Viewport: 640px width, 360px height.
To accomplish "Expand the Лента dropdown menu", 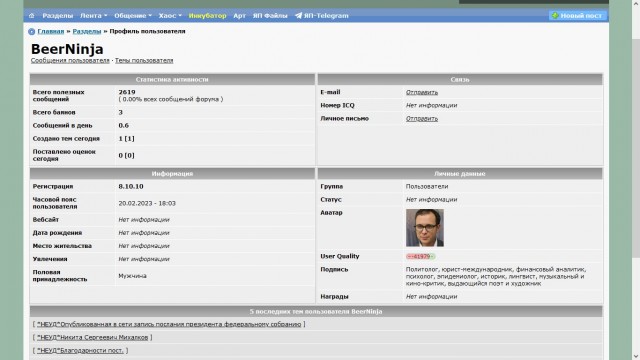I will point(93,16).
